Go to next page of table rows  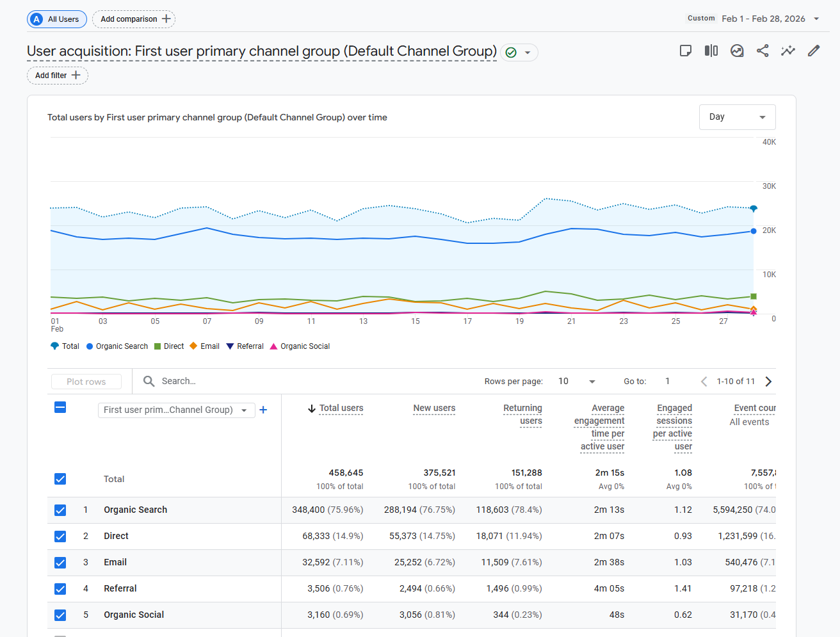[x=769, y=382]
